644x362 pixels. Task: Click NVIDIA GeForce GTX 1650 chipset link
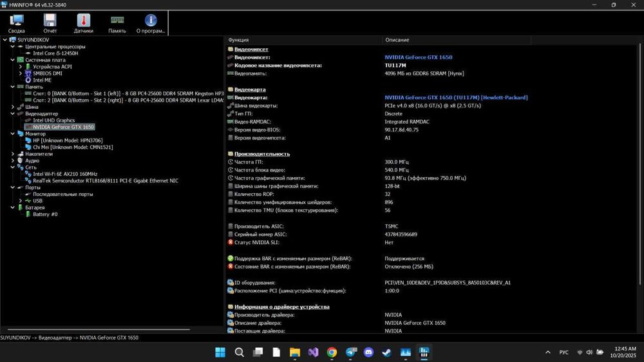click(418, 57)
